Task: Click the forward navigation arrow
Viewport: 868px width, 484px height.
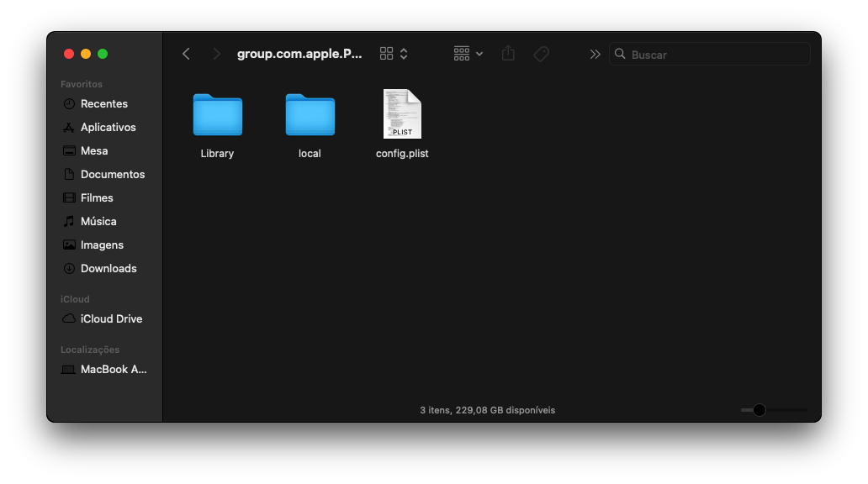Action: [x=216, y=54]
